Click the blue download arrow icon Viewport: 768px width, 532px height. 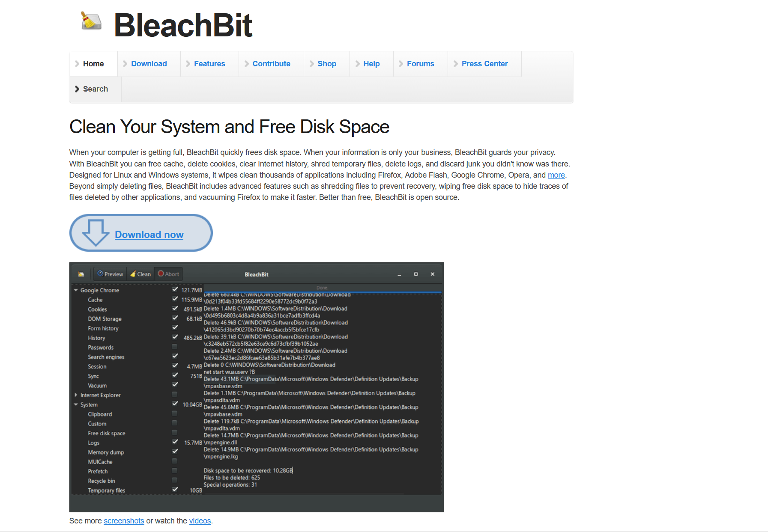(x=96, y=233)
